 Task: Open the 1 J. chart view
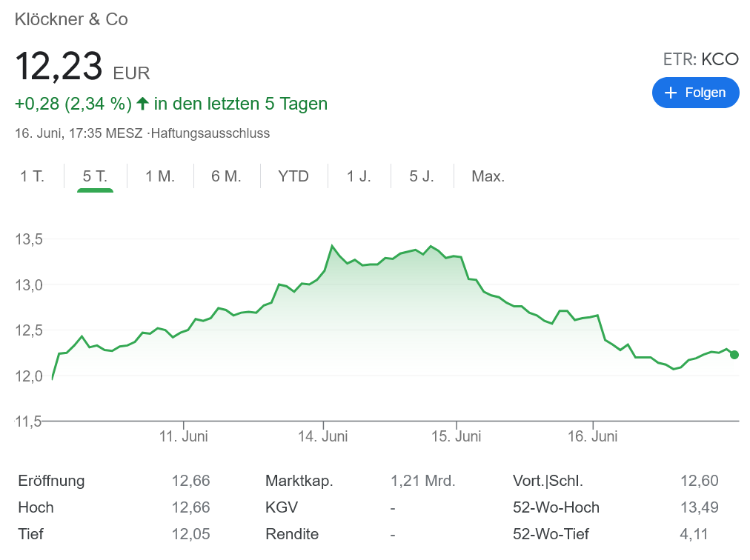click(x=359, y=176)
